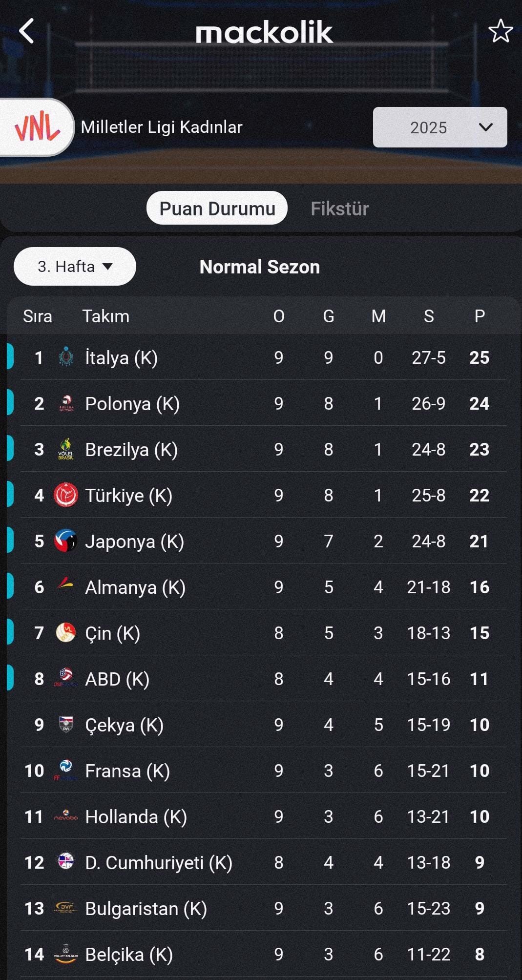Expand the 3. Hafta week selector
The height and width of the screenshot is (980, 522).
[x=75, y=267]
